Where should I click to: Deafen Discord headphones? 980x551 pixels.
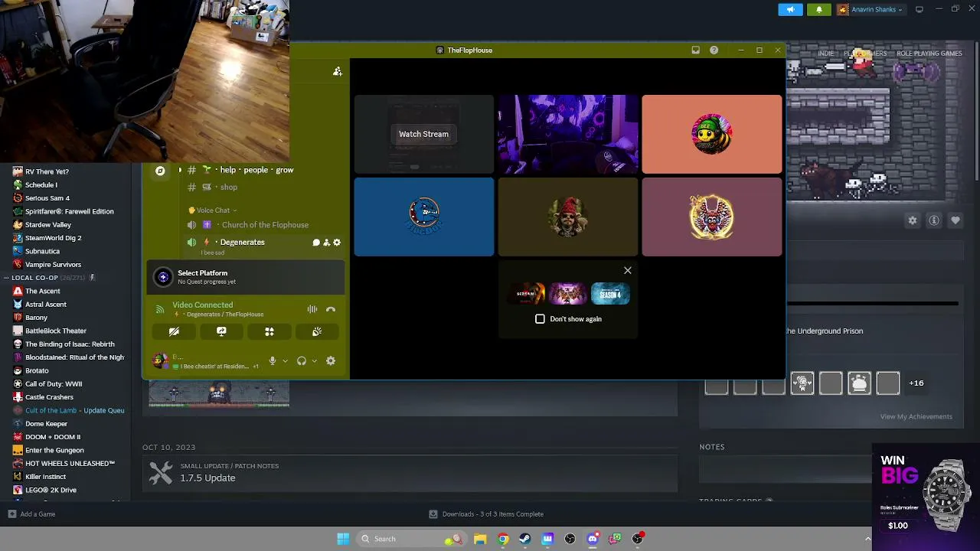pos(302,361)
